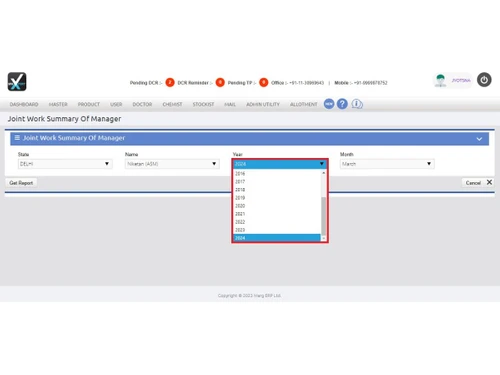This screenshot has height=375, width=500.
Task: Select 2020 in the Year list
Action: tap(277, 206)
